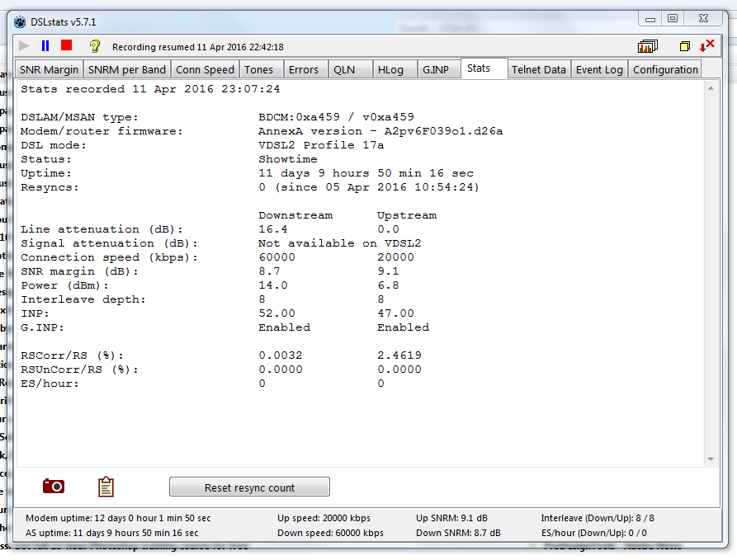Open help via the yellow question mark
Viewport: 737px width, 560px height.
(94, 46)
